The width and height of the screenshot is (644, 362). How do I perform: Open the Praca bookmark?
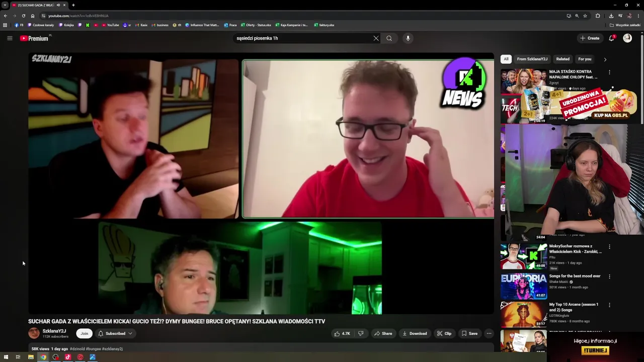pos(230,25)
